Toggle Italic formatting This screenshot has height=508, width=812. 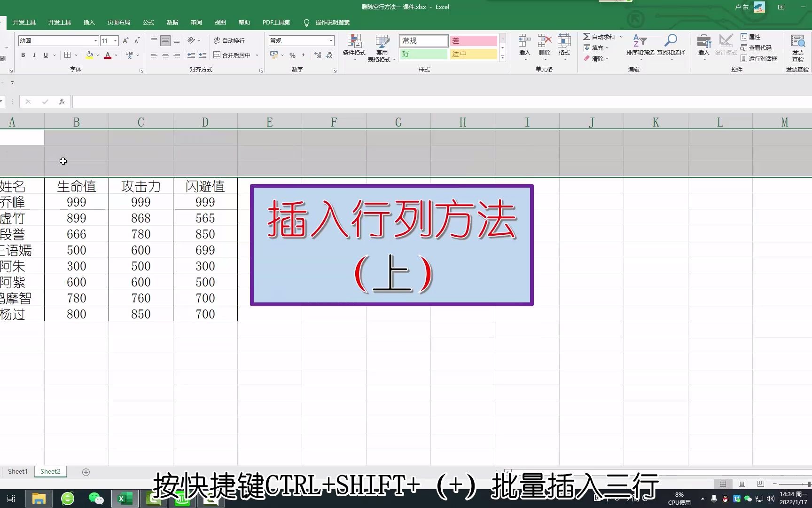tap(34, 55)
